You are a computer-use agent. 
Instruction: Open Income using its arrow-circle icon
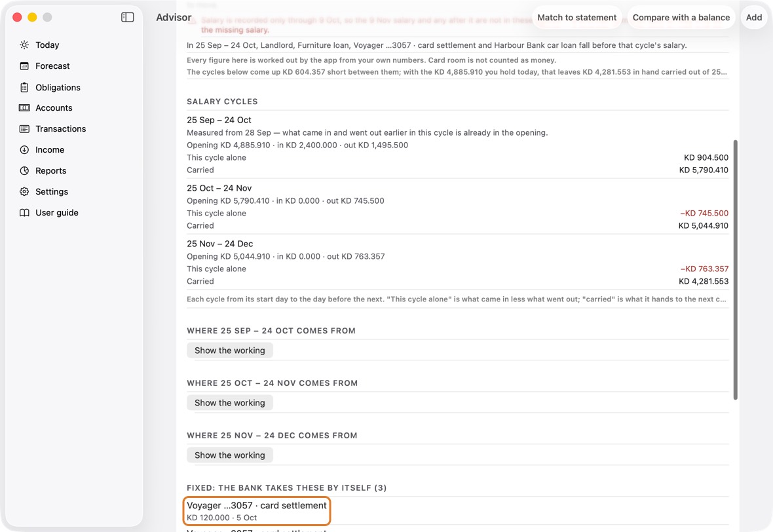point(24,150)
